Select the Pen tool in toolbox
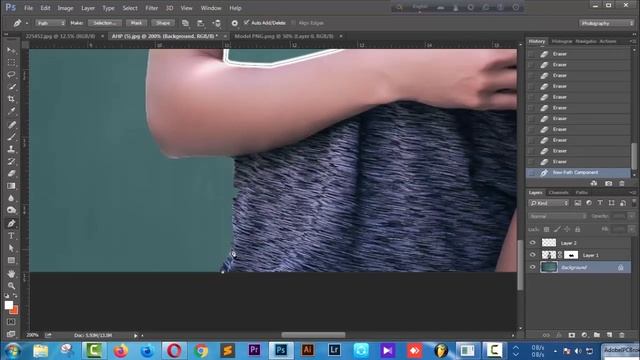640x360 pixels. [11, 223]
